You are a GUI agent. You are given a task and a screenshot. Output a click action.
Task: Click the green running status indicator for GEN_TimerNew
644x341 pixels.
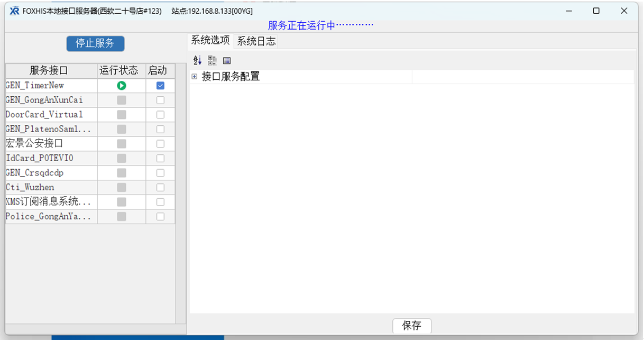point(121,85)
